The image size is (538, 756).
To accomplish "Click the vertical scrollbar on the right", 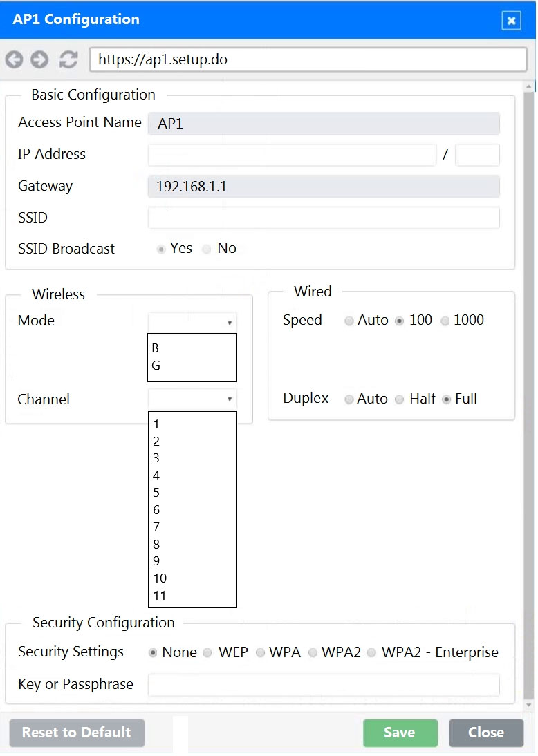I will coord(529,394).
